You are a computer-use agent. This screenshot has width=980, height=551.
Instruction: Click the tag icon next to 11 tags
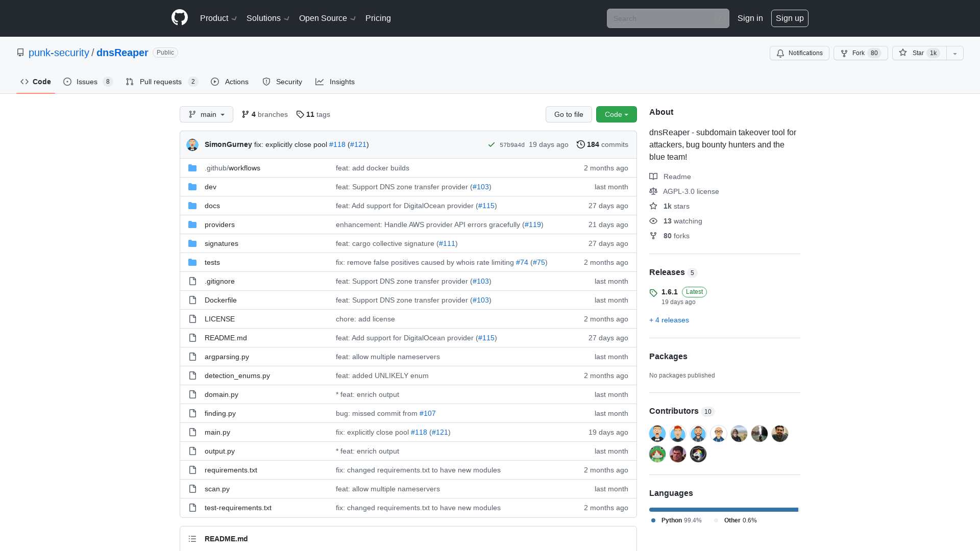click(x=300, y=114)
